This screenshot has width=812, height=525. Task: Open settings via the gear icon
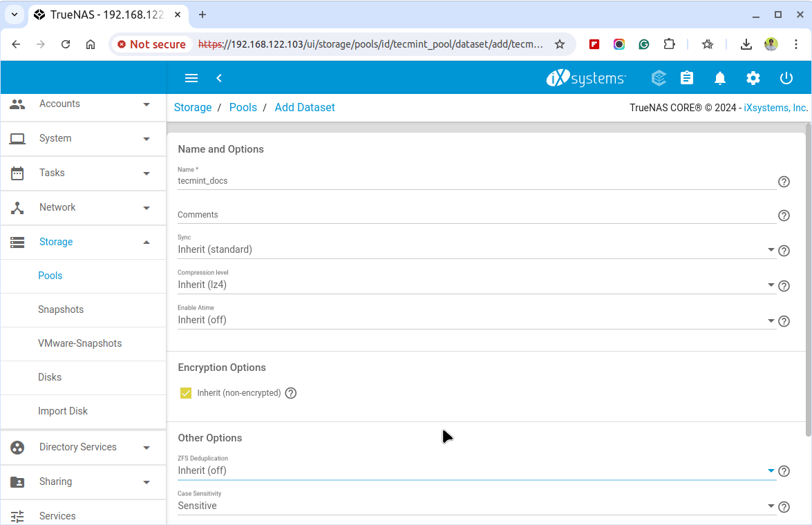[x=753, y=78]
